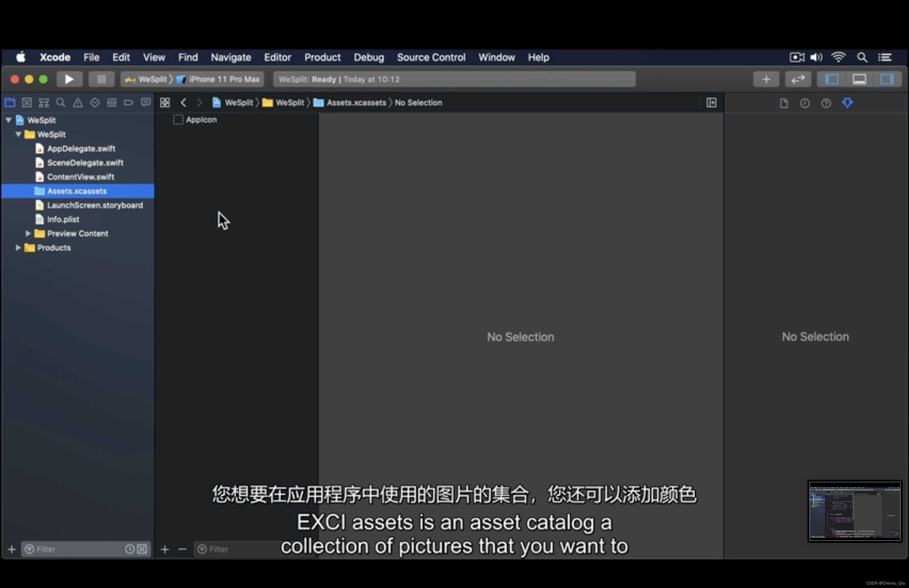Open the WeSplit project breadcrumb
909x588 pixels.
pos(233,103)
